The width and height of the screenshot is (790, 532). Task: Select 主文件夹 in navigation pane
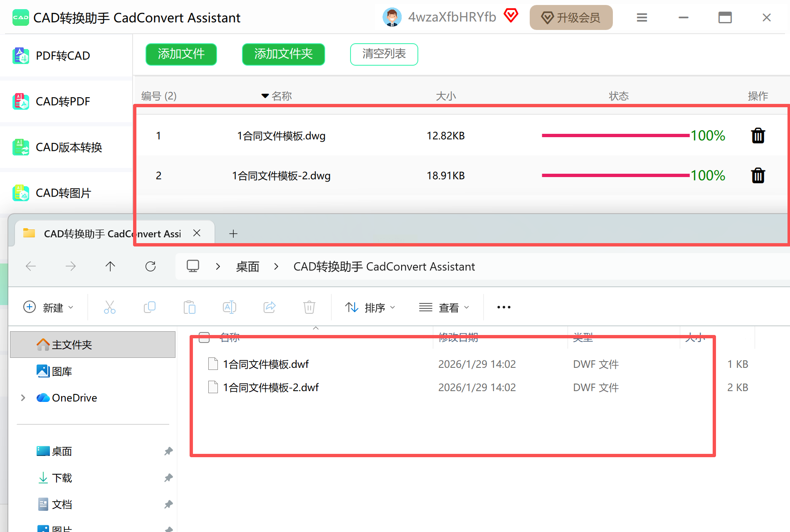pos(93,345)
